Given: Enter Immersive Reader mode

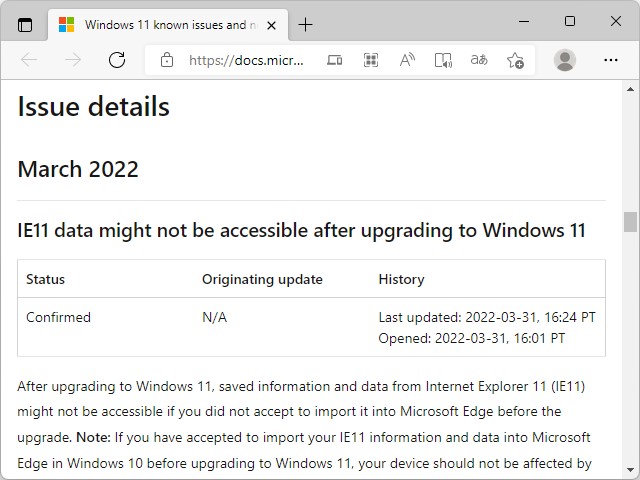Looking at the screenshot, I should tap(443, 60).
